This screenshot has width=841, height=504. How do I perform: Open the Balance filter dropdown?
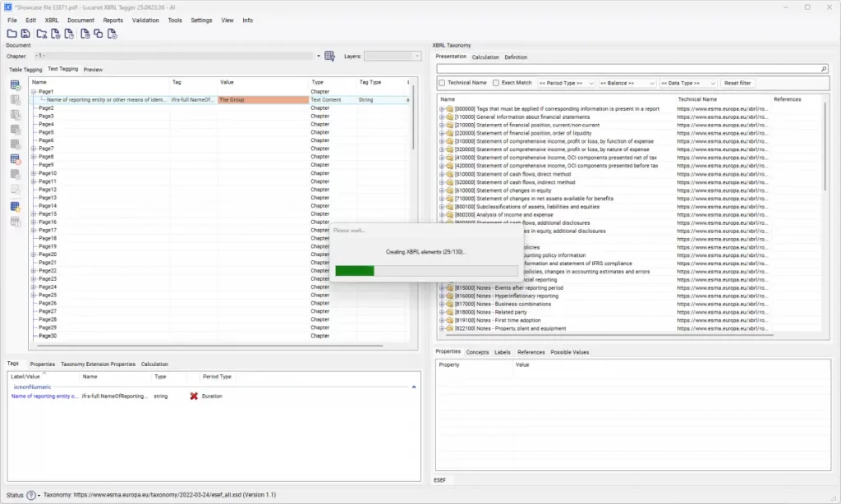tap(627, 83)
